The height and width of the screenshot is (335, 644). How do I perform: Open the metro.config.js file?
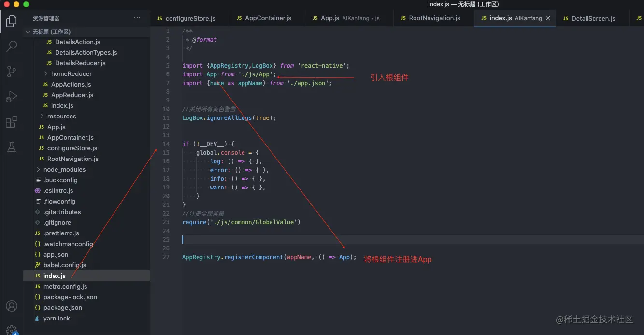click(87, 286)
